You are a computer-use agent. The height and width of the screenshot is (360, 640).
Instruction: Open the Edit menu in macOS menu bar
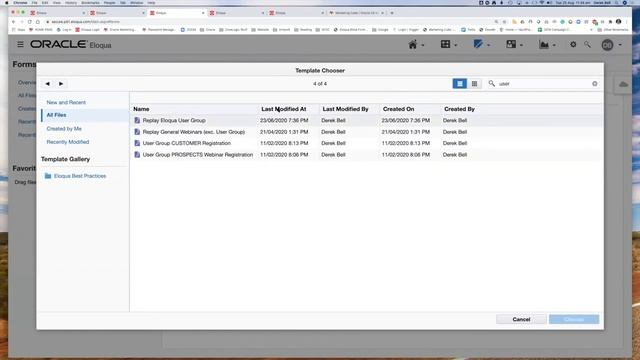coord(45,2)
